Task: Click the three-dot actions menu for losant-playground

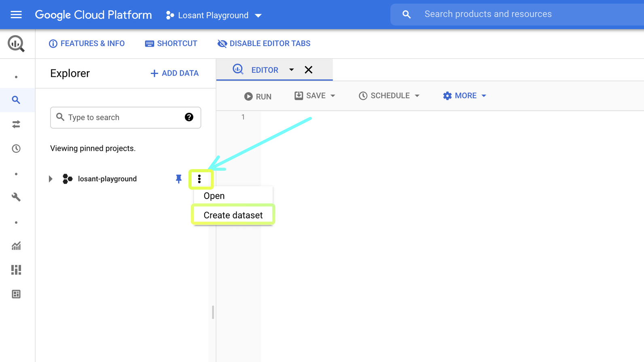Action: (x=199, y=179)
